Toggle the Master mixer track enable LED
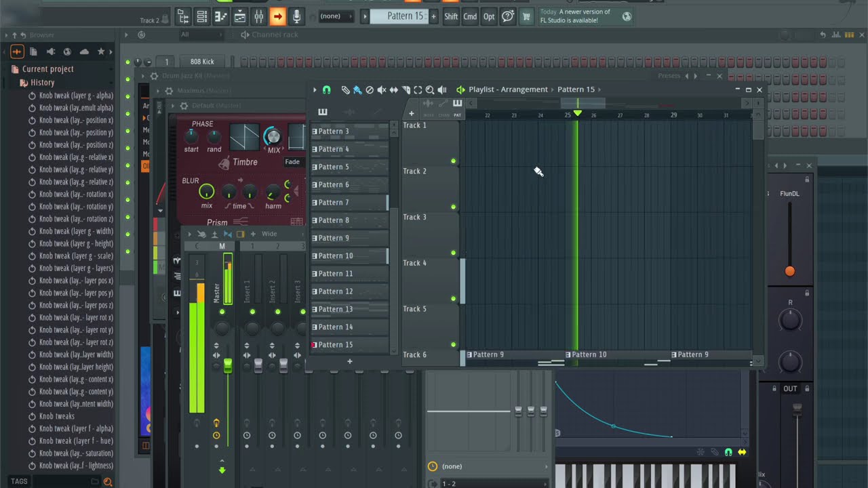The image size is (868, 488). tap(222, 312)
